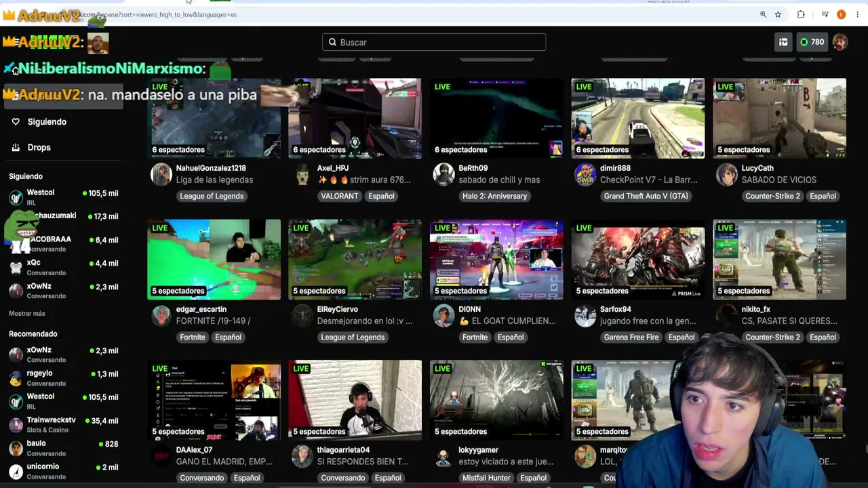Open the 780 points balance button

811,42
